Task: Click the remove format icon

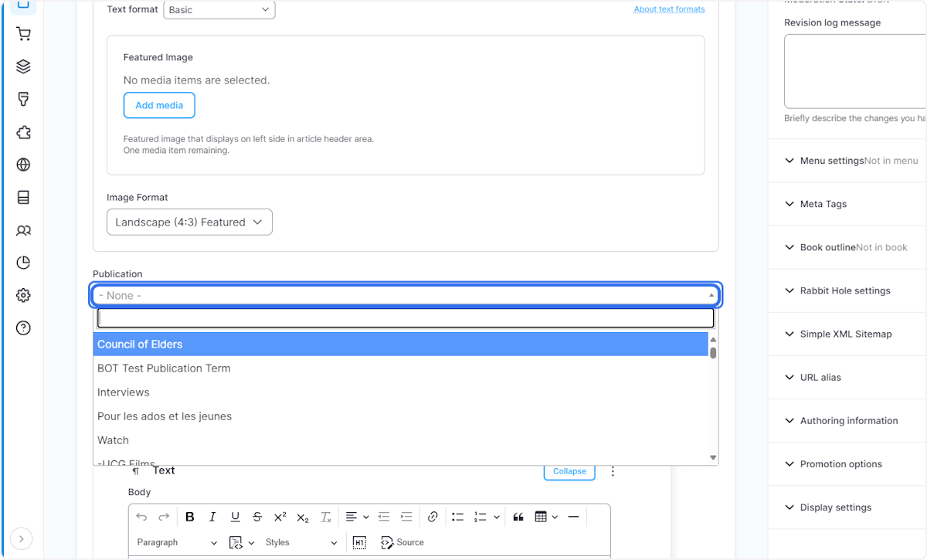Action: pos(326,517)
